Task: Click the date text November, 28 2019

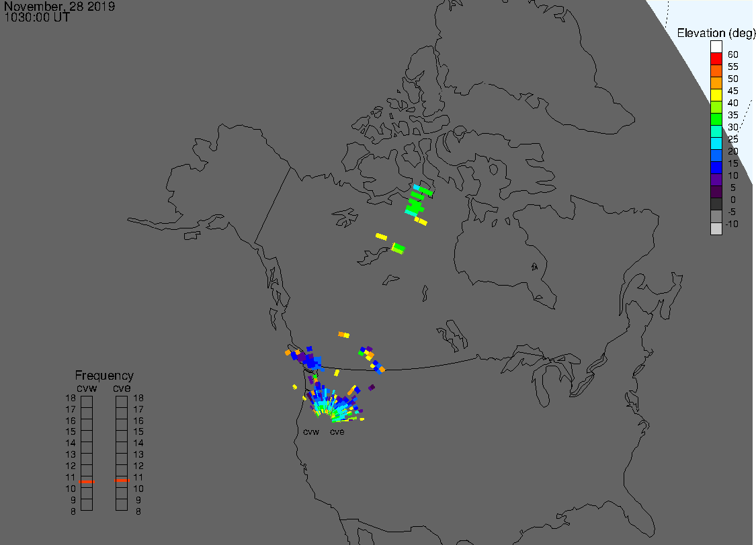Action: (x=59, y=6)
